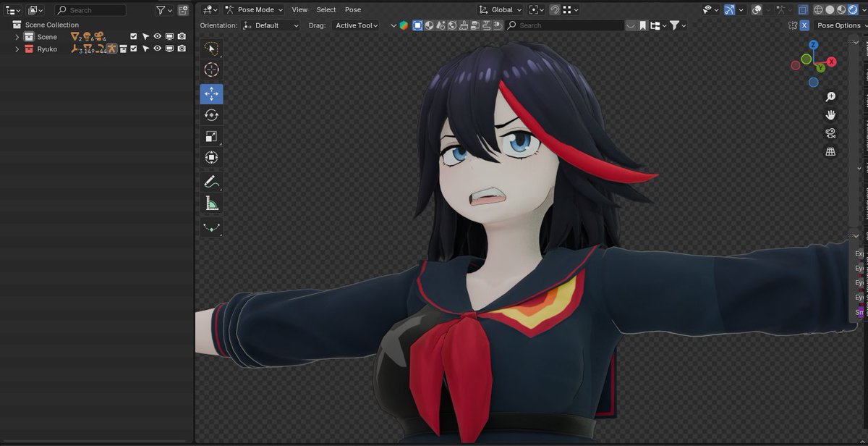Open viewport editor type dropdown

(x=210, y=10)
